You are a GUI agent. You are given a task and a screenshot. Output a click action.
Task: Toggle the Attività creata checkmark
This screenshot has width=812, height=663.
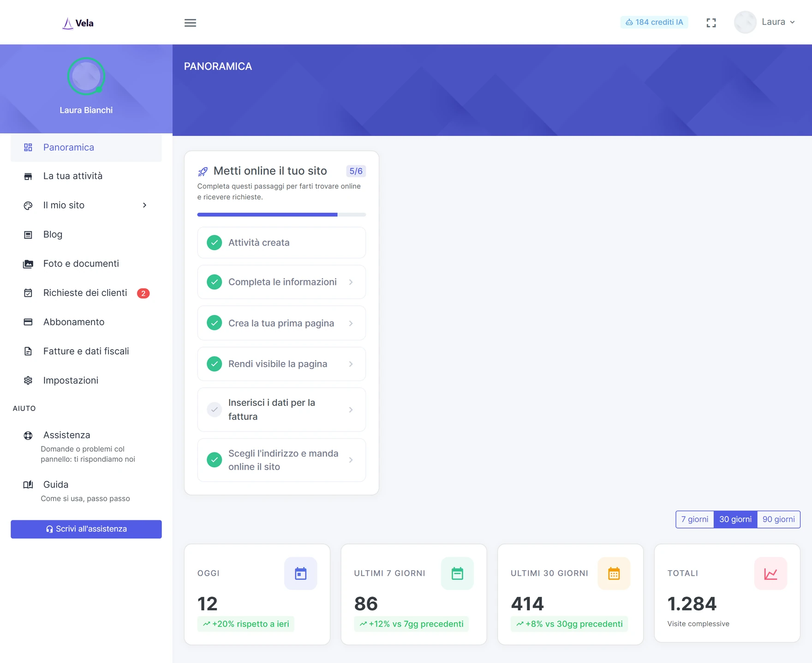coord(214,242)
